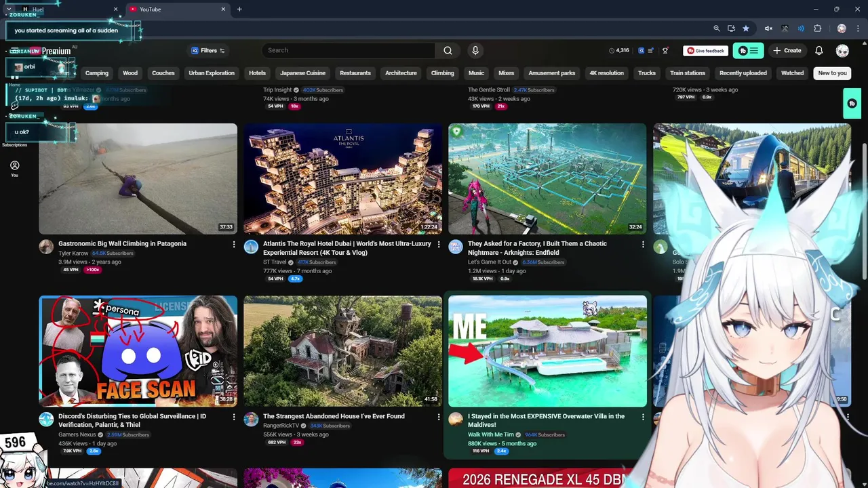The width and height of the screenshot is (868, 488).
Task: Click the crossed-tools extension icon
Action: (785, 28)
